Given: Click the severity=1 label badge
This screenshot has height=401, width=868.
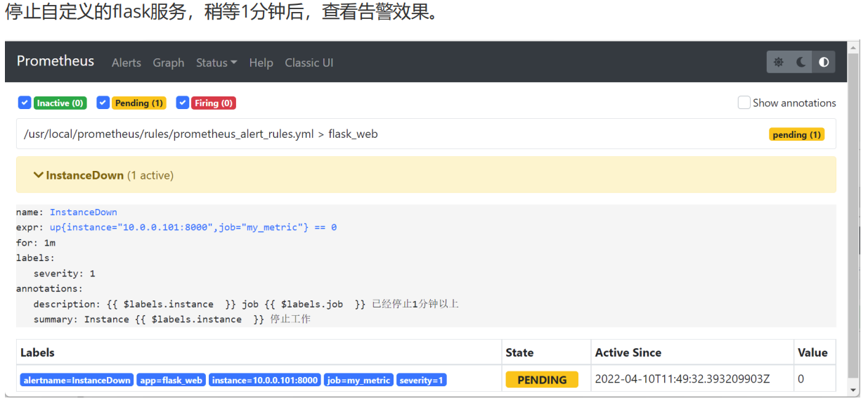Looking at the screenshot, I should (422, 380).
